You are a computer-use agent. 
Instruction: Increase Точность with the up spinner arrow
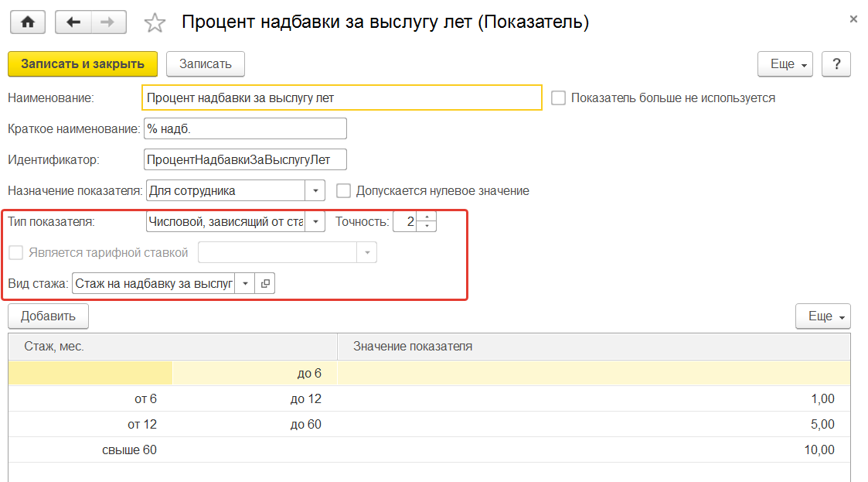coord(427,217)
